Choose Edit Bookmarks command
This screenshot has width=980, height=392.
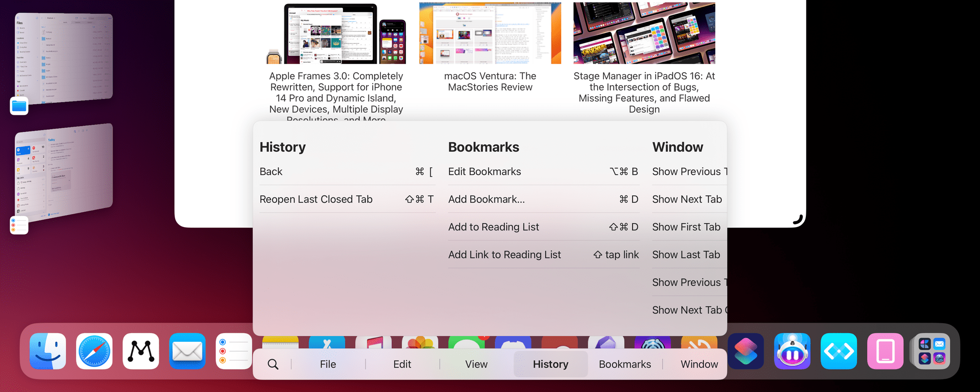(544, 172)
